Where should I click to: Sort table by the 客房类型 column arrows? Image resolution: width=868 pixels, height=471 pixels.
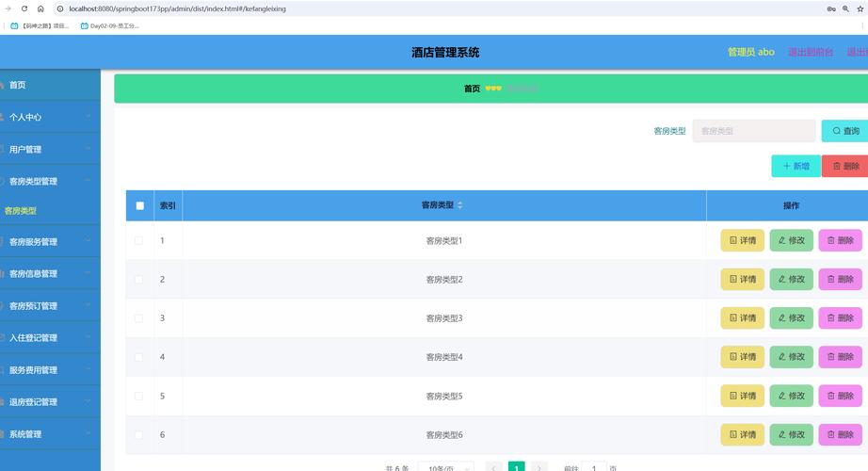pos(459,205)
